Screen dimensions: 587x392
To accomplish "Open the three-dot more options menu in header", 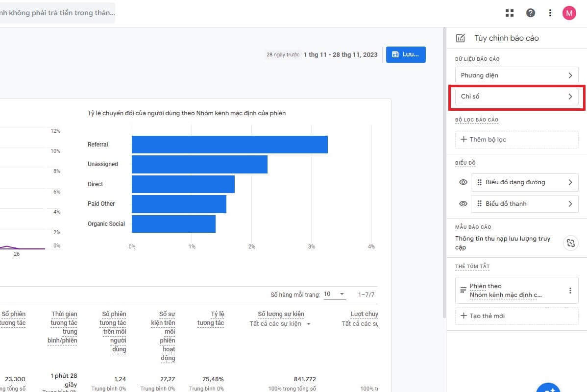I will tap(550, 13).
